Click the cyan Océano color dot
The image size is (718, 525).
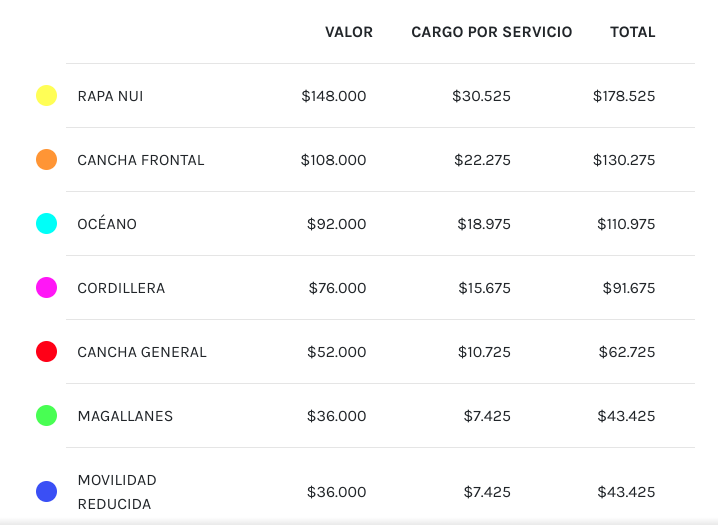click(x=46, y=224)
